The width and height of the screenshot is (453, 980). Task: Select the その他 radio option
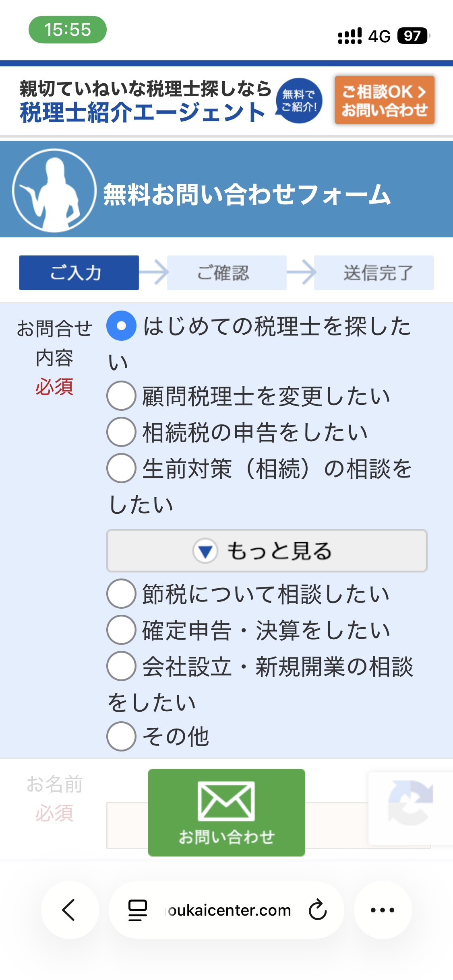point(121,737)
